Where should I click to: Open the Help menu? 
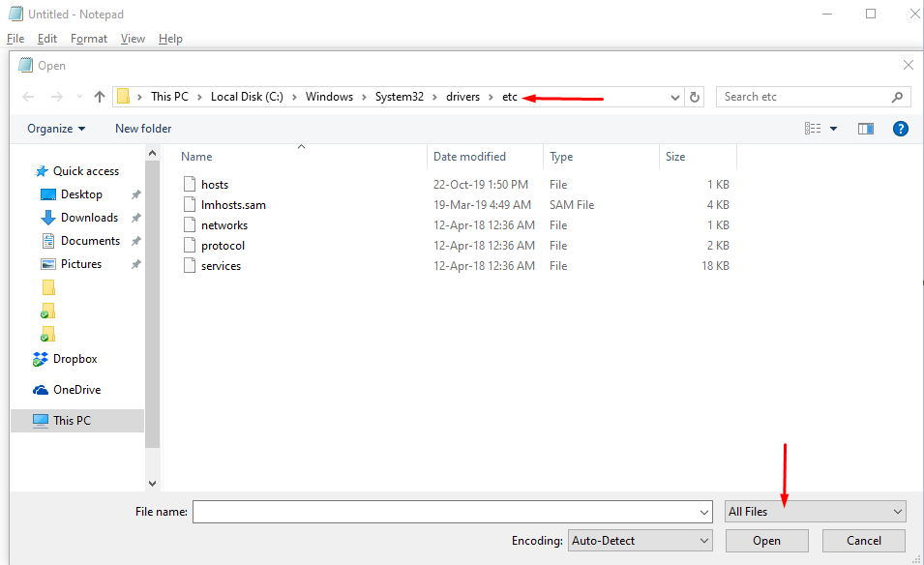click(x=170, y=39)
